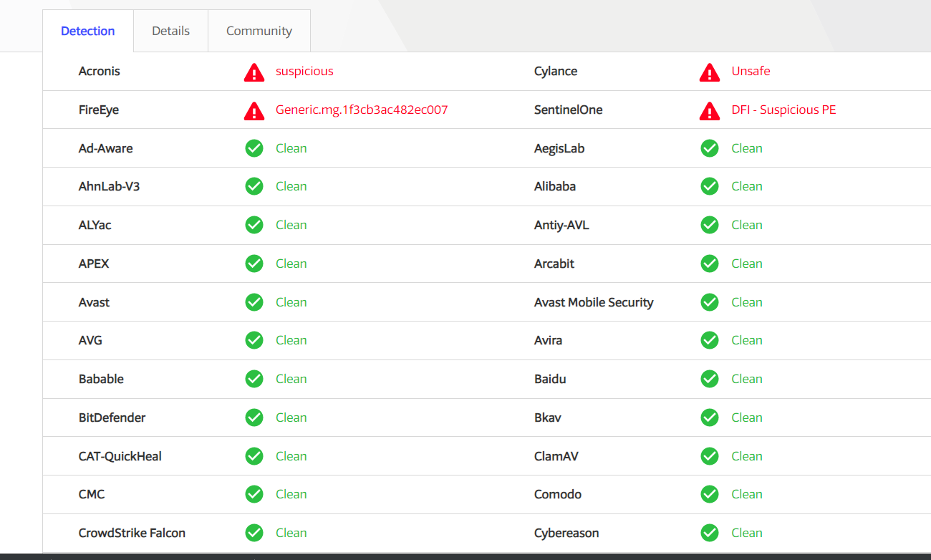Click the warning icon next to SentinelOne

pyautogui.click(x=710, y=110)
